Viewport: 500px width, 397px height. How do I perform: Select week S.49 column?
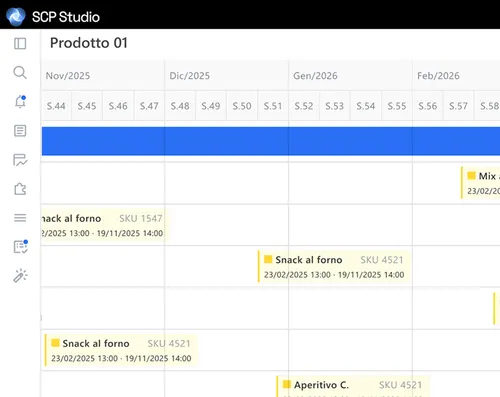[x=211, y=106]
